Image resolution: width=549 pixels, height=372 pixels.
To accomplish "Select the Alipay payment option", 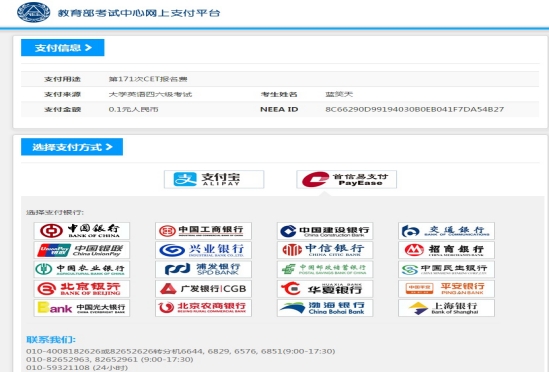I will tap(214, 179).
